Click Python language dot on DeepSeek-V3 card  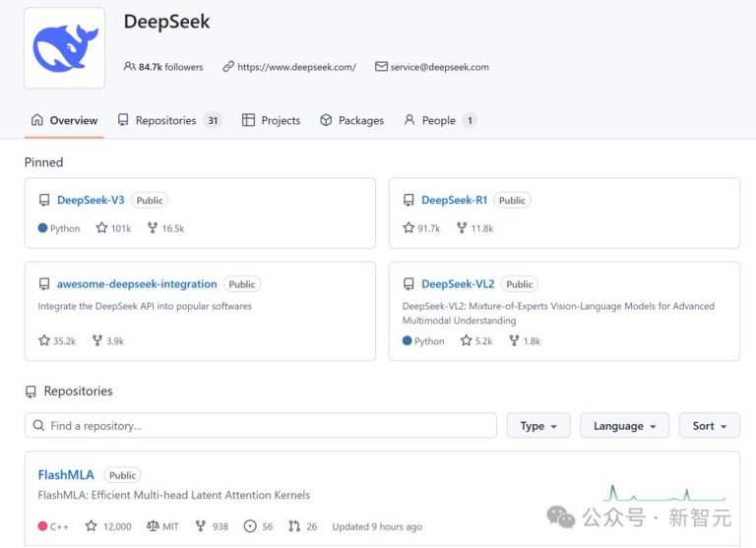click(x=42, y=227)
